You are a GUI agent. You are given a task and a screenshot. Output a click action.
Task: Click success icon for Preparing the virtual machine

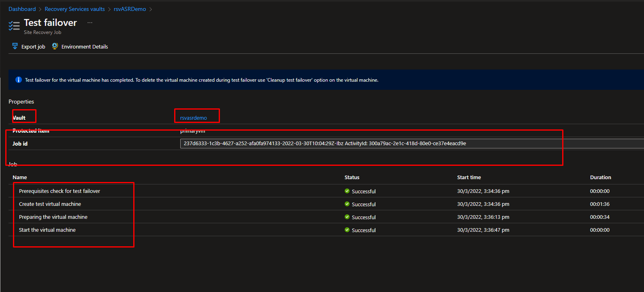[x=347, y=217]
